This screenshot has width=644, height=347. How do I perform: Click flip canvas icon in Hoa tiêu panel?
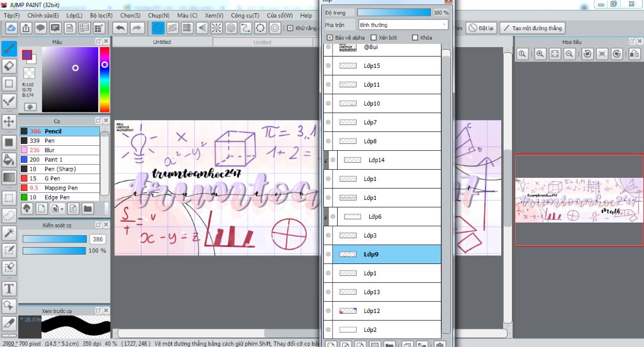[x=634, y=54]
